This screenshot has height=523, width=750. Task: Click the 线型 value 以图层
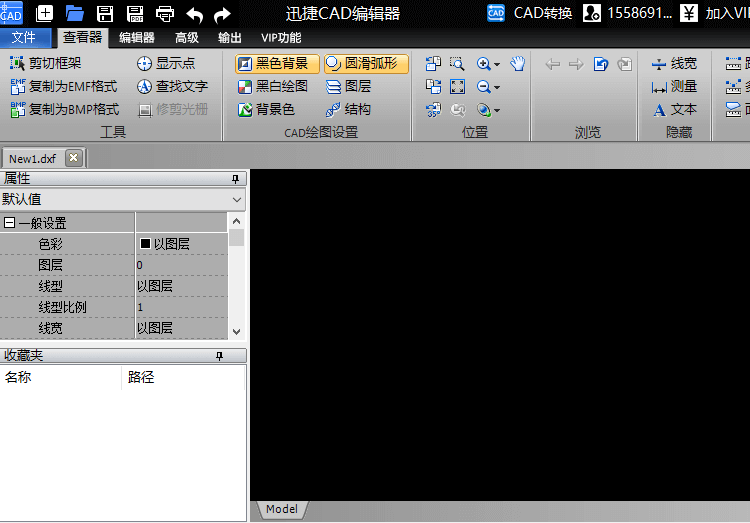(154, 286)
